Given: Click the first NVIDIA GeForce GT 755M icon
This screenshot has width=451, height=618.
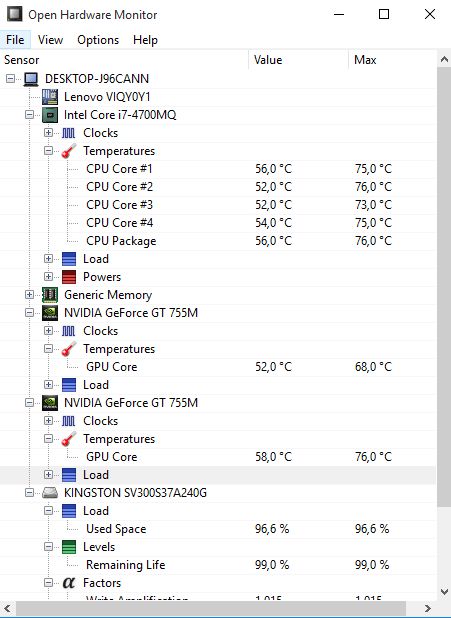Looking at the screenshot, I should coord(50,313).
